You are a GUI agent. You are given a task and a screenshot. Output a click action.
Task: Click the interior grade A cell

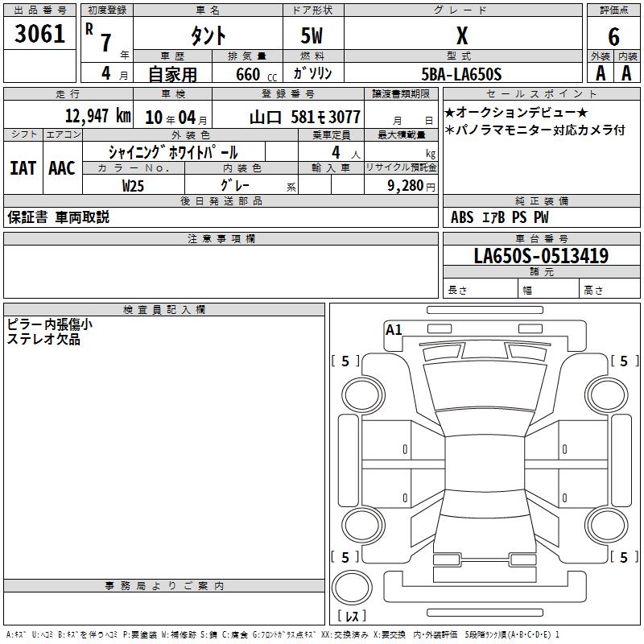coord(626,73)
